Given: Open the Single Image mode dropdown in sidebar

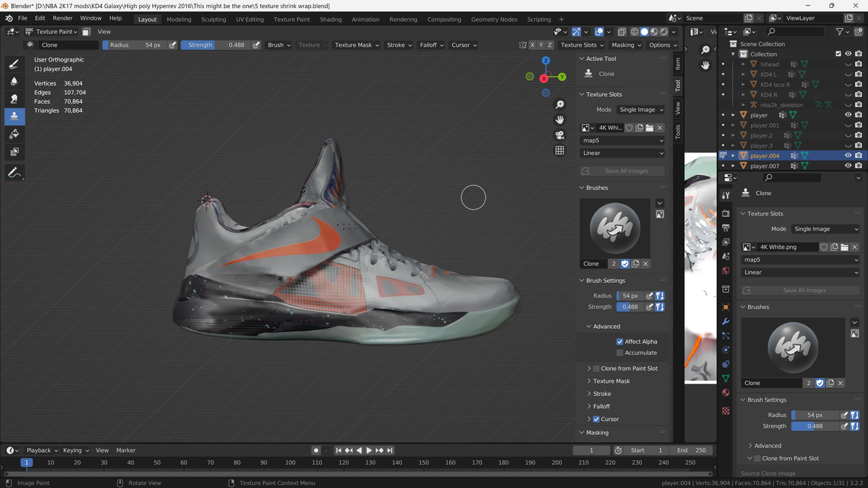Looking at the screenshot, I should [641, 109].
